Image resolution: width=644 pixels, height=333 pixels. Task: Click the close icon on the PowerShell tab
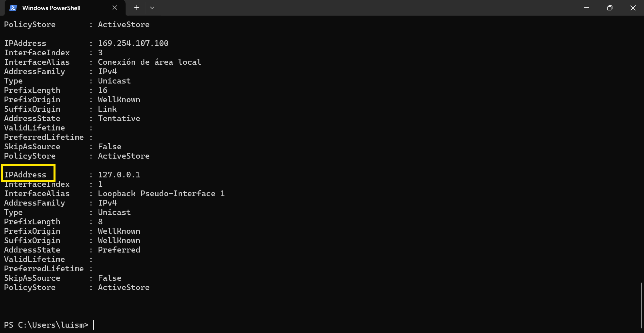click(x=115, y=7)
